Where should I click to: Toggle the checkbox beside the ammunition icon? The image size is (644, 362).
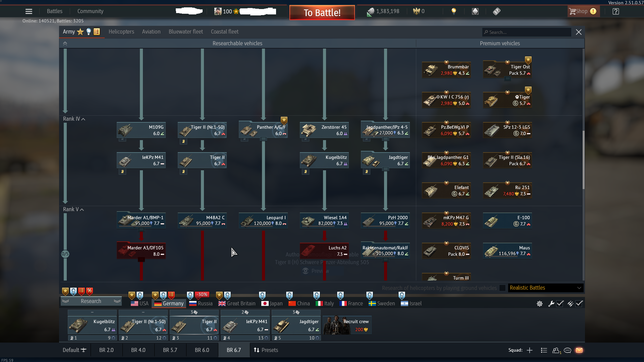point(580,304)
